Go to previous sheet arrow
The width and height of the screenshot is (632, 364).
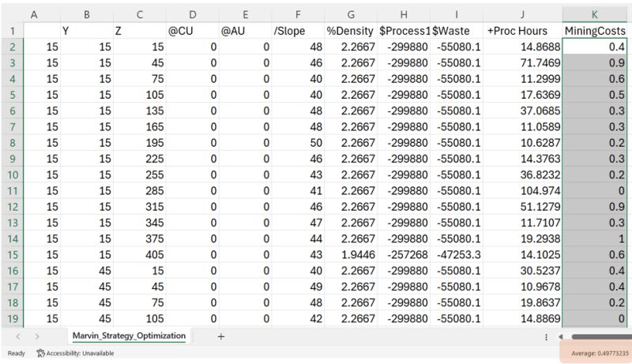point(18,336)
